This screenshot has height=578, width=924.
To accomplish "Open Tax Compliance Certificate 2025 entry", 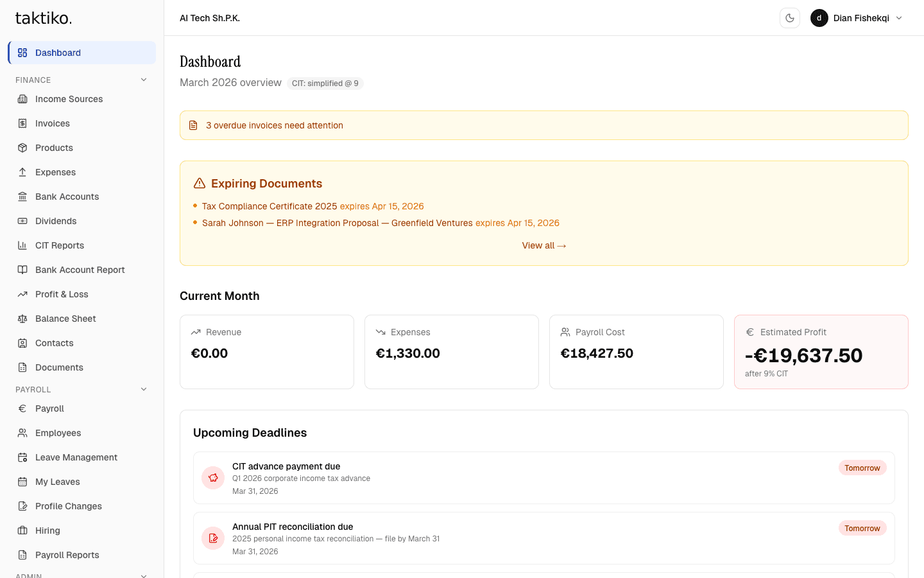I will 269,206.
